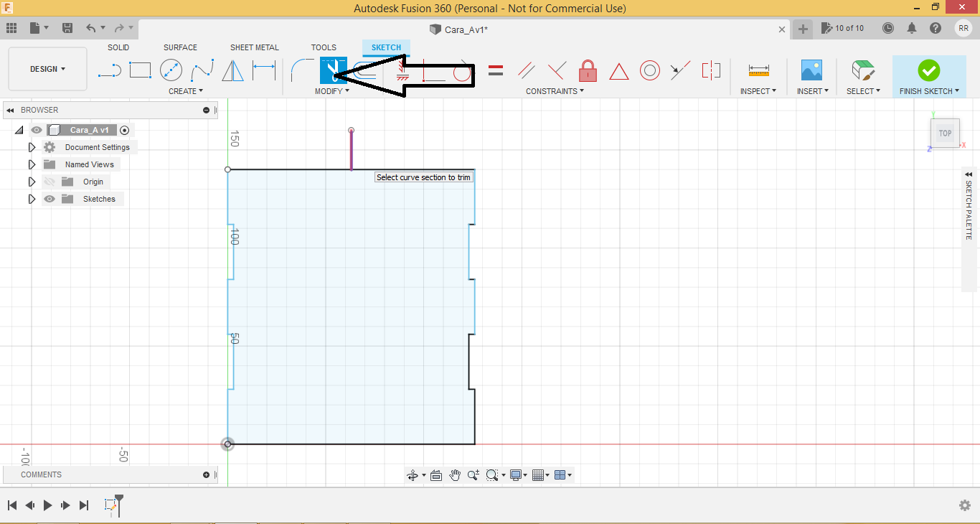Open the 10 of 10 documents indicator

click(844, 28)
